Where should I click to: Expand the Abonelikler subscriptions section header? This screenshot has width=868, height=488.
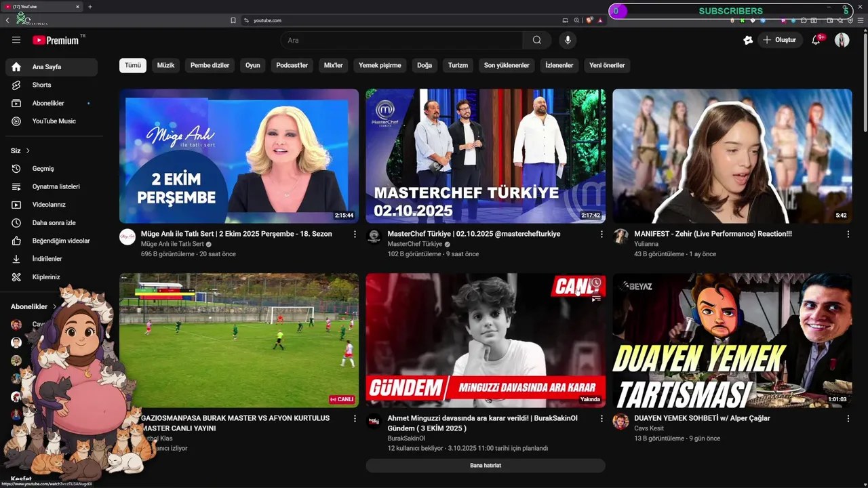point(34,306)
